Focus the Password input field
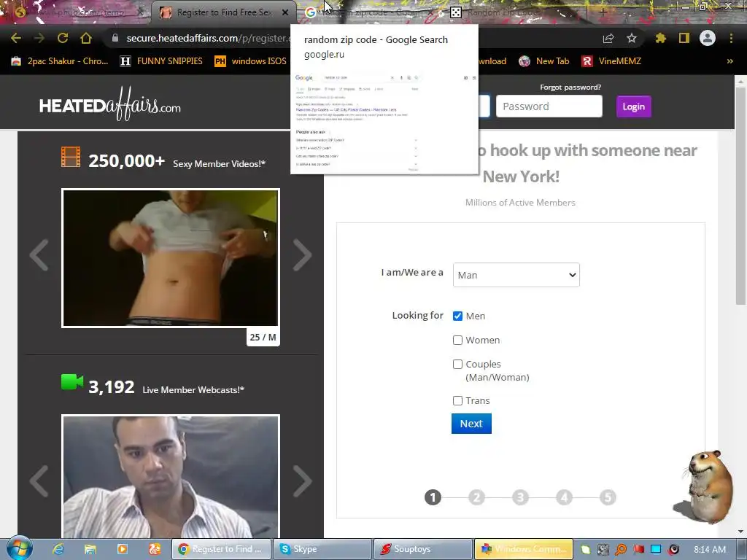 click(549, 106)
